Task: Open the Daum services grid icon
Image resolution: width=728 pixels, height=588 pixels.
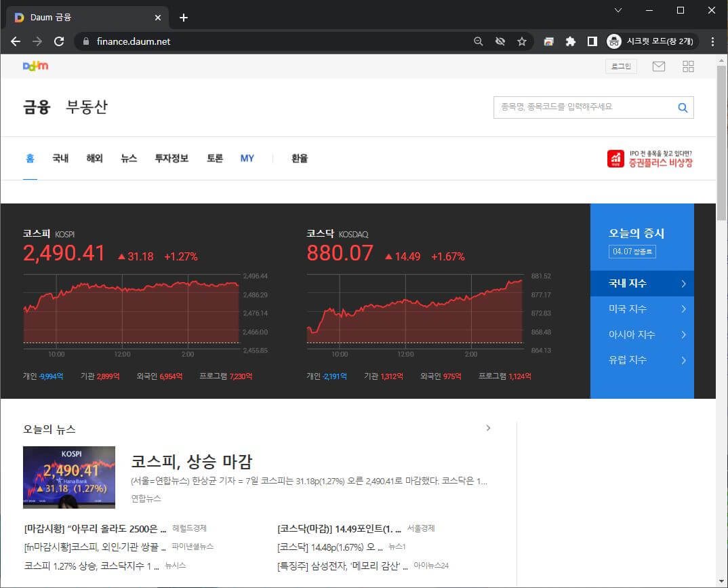Action: point(688,66)
